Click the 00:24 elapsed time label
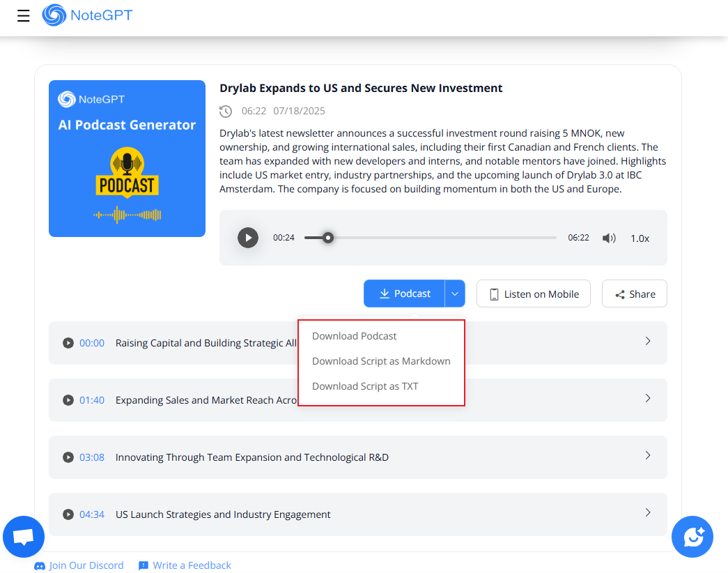728x573 pixels. [284, 238]
